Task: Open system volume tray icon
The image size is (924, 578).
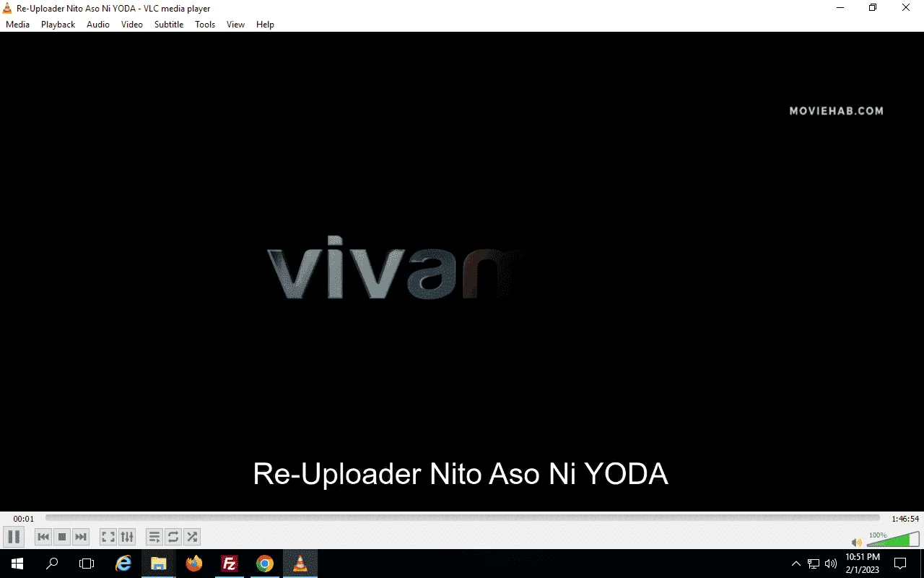Action: [x=831, y=564]
